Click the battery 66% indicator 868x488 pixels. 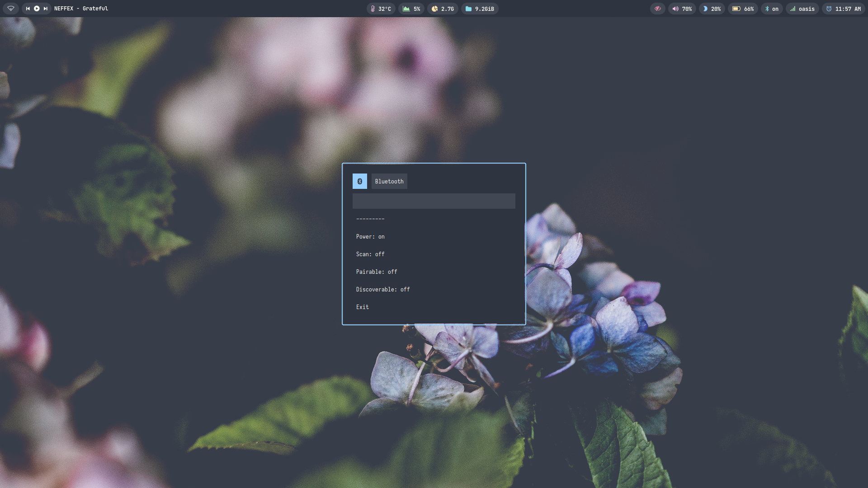click(743, 9)
